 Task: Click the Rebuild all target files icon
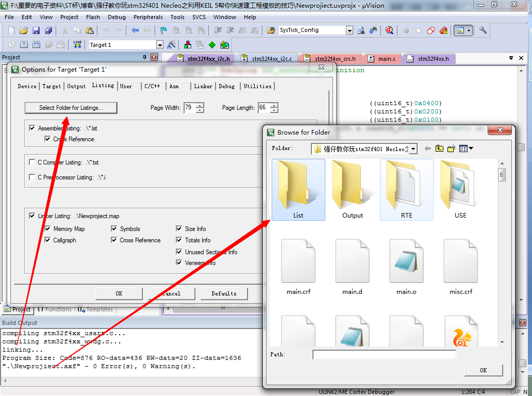[36, 44]
